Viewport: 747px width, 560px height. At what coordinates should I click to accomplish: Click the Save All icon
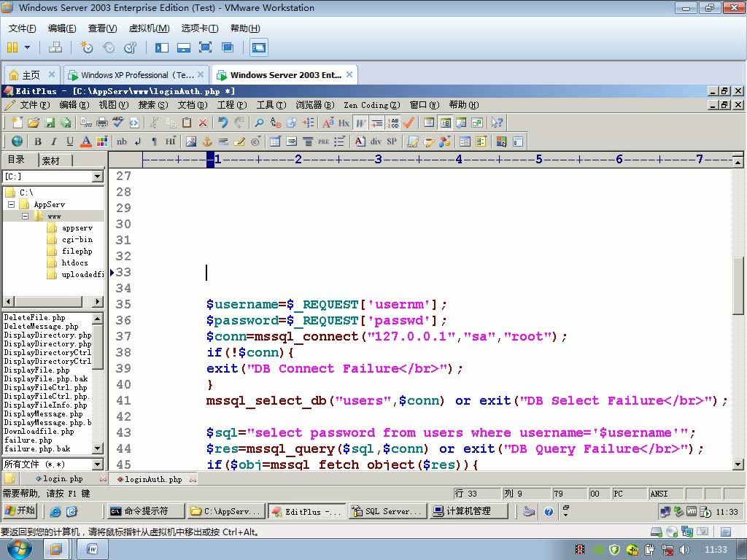pyautogui.click(x=65, y=122)
